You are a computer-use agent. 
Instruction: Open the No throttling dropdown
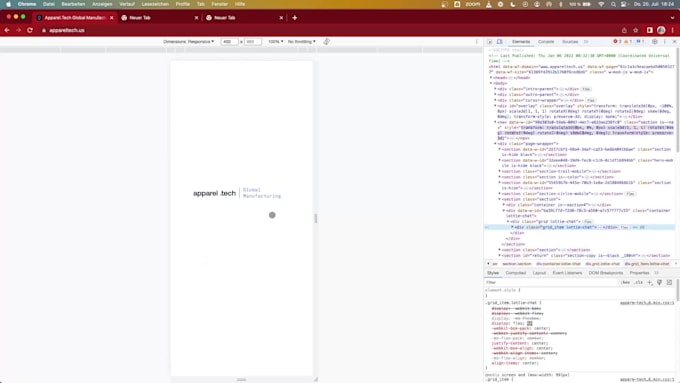coord(301,42)
